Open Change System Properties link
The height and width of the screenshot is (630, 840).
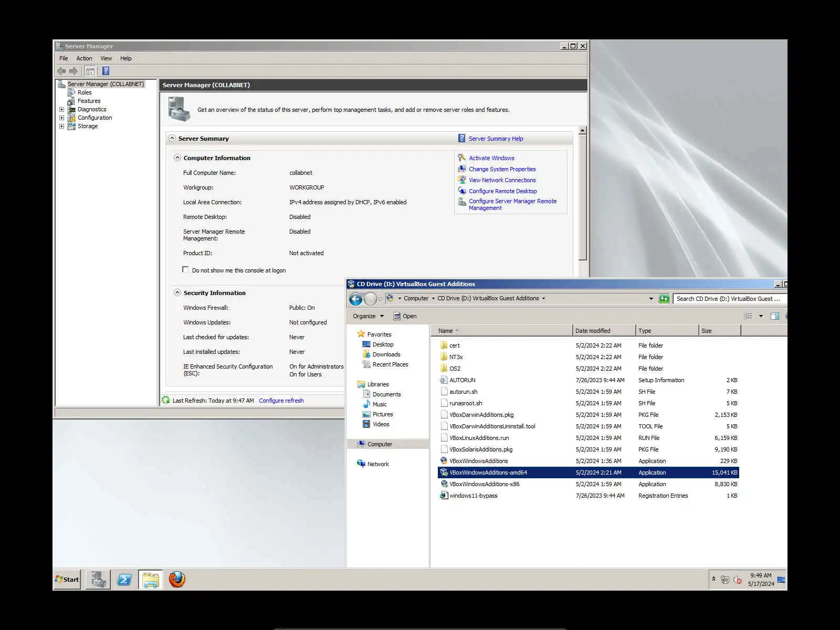(x=502, y=169)
